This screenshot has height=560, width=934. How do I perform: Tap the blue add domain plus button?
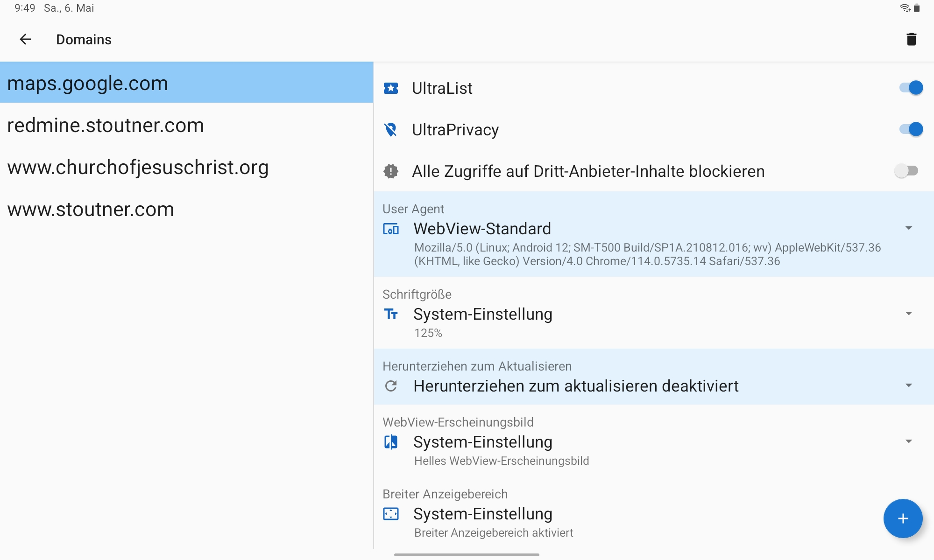[903, 518]
